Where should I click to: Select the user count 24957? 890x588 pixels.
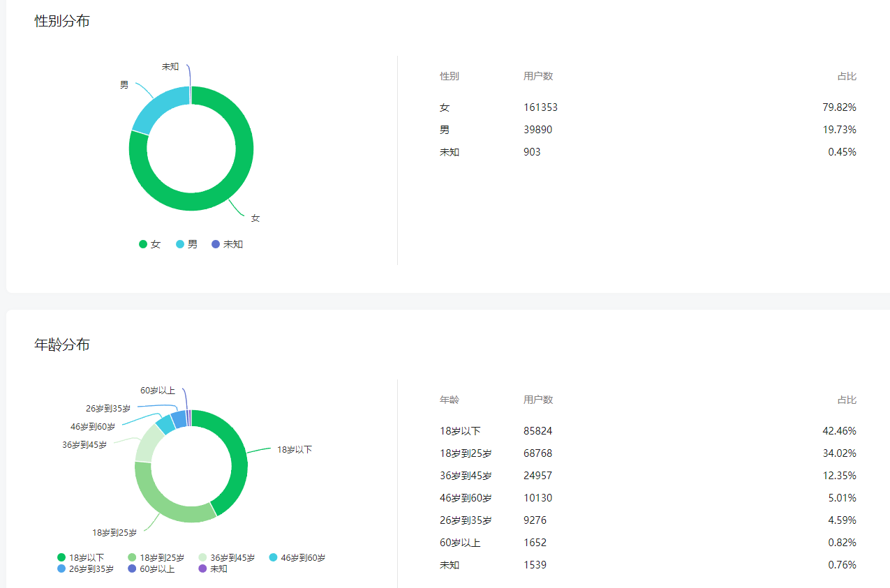(x=537, y=476)
